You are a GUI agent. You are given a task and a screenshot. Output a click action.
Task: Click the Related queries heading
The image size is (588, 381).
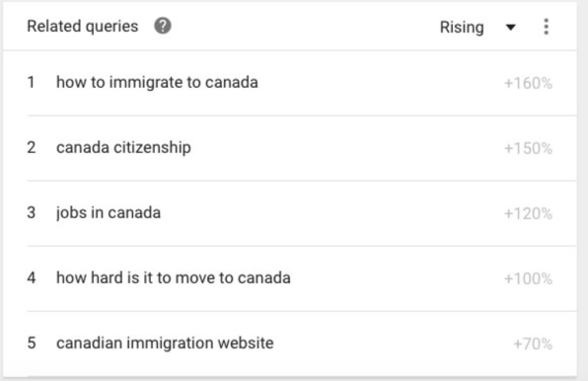[x=83, y=27]
